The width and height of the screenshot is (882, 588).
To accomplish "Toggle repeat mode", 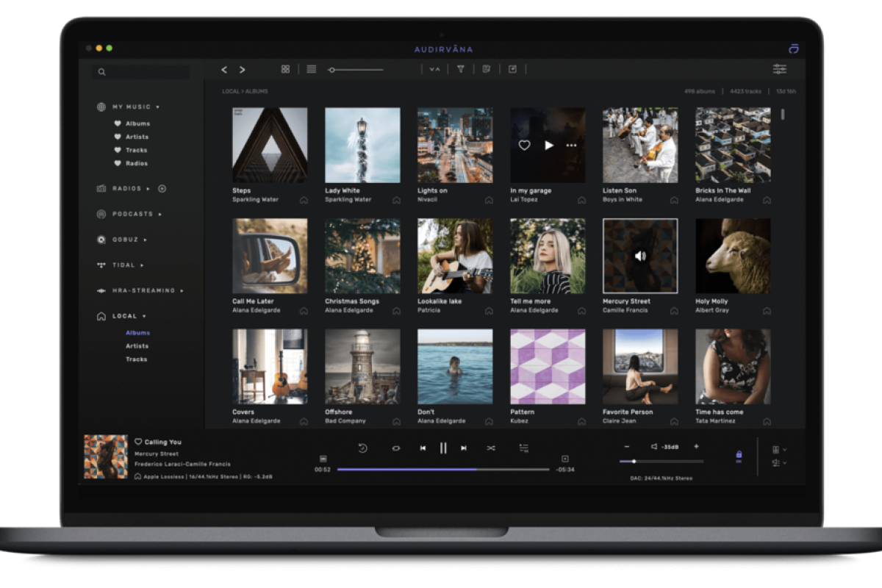I will 396,448.
